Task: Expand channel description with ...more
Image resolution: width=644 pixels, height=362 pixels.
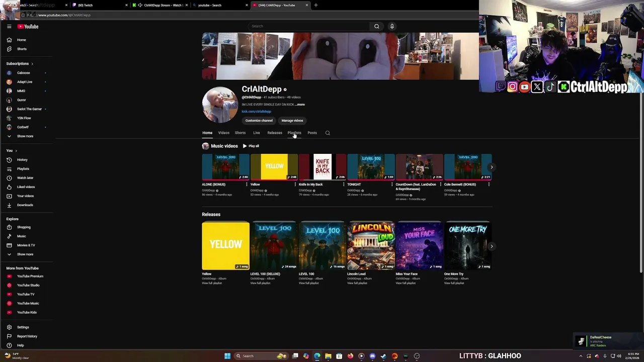Action: coord(300,105)
